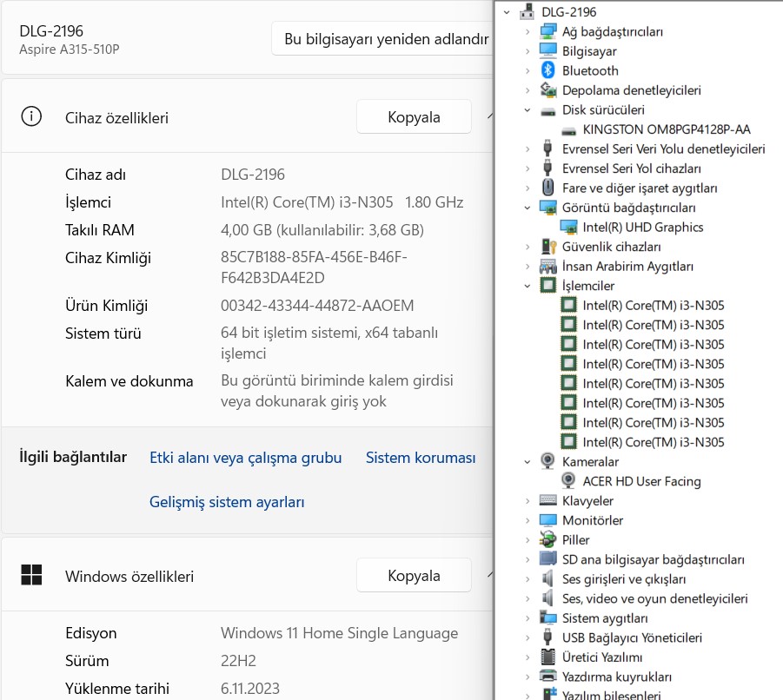Click the KINGSTON OM8PGP4128P-AA disk icon

[x=568, y=130]
